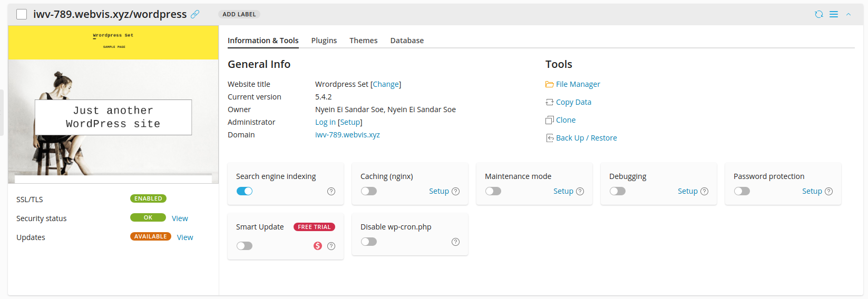Click the Clone icon in Tools
This screenshot has height=299, width=868.
pos(549,120)
